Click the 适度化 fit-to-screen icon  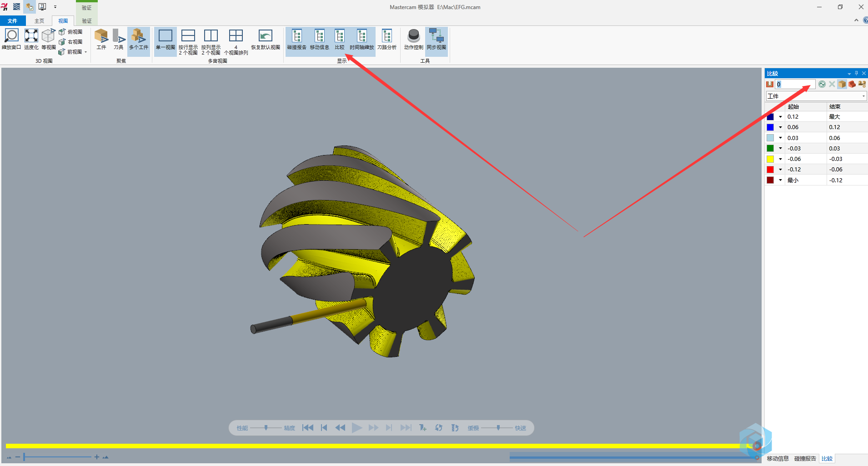point(31,39)
